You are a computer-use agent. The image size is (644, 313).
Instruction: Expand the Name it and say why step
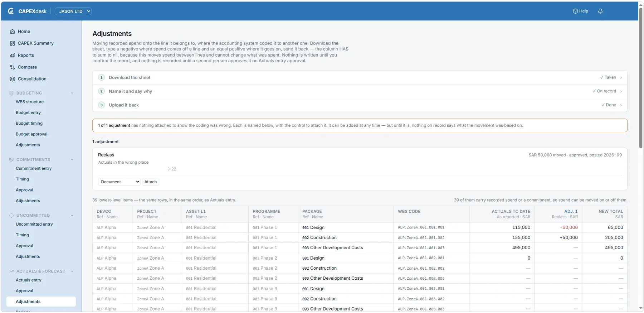click(360, 91)
